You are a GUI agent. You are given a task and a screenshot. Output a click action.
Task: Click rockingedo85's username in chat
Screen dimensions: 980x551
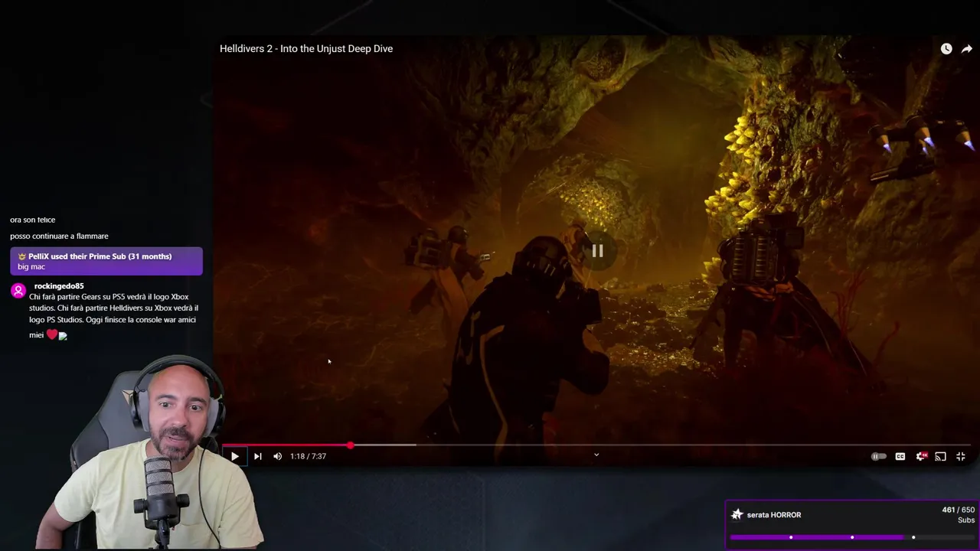pos(59,286)
